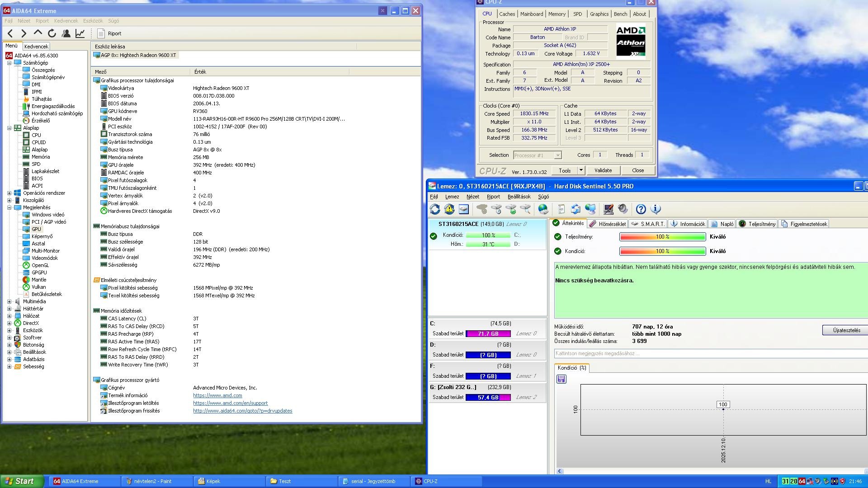The height and width of the screenshot is (488, 868).
Task: Click the speaker sound icon
Action: pyautogui.click(x=623, y=209)
